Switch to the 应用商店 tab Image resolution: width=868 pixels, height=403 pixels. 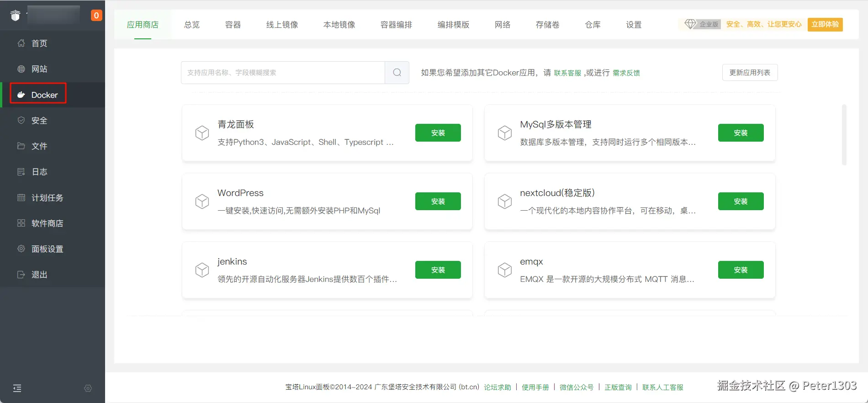(143, 25)
